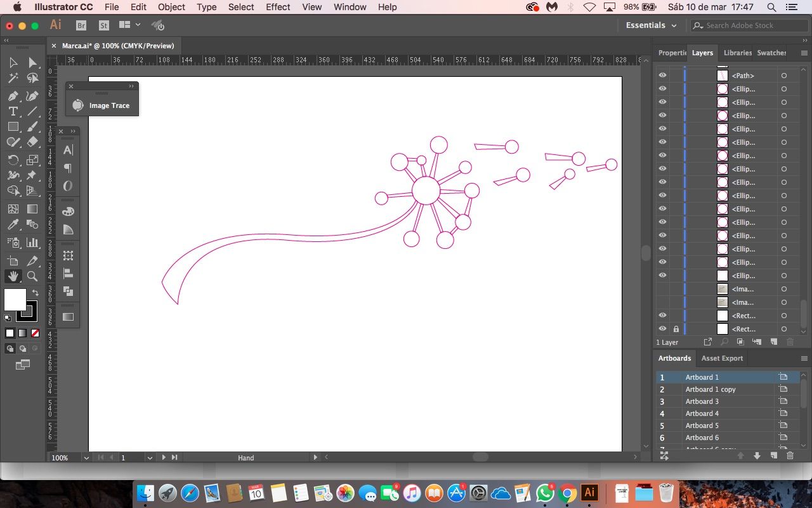Screen dimensions: 812x508
Task: Swap fill and stroke colors
Action: (36, 293)
